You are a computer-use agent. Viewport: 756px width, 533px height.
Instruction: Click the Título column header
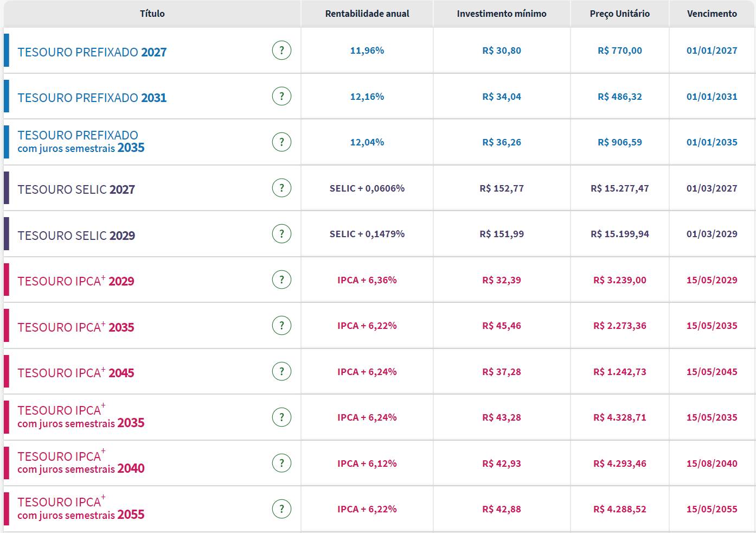coord(152,14)
